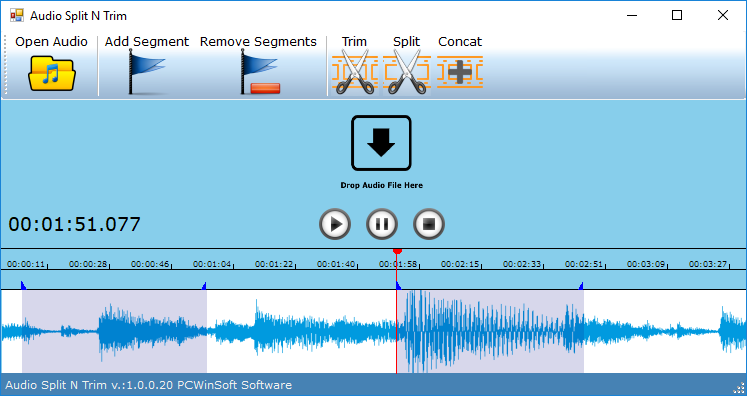Click the 00:01:51.077 time display
Screen dimensions: 747x396
coord(74,224)
